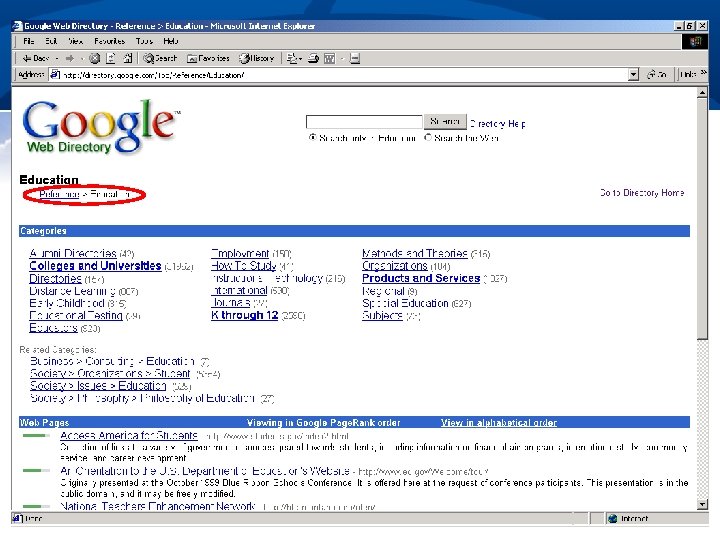Image resolution: width=720 pixels, height=540 pixels.
Task: Click the PageRank bar beside Access America for Students
Action: (x=36, y=435)
